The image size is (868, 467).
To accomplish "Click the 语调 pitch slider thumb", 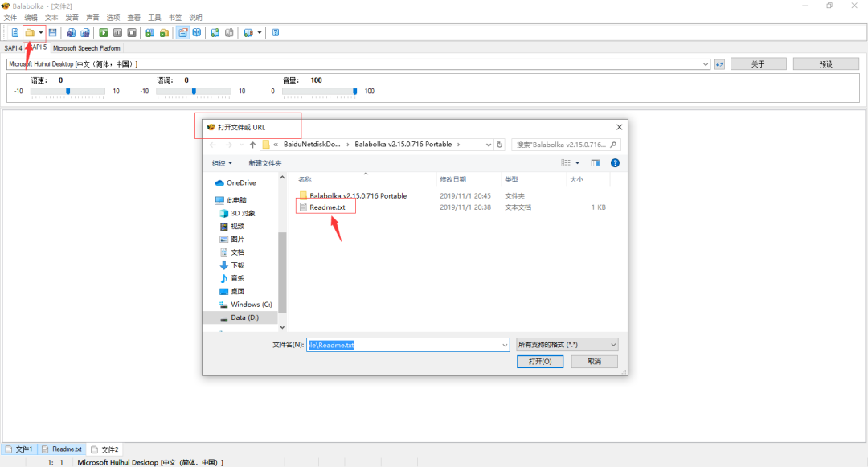I will coord(194,92).
